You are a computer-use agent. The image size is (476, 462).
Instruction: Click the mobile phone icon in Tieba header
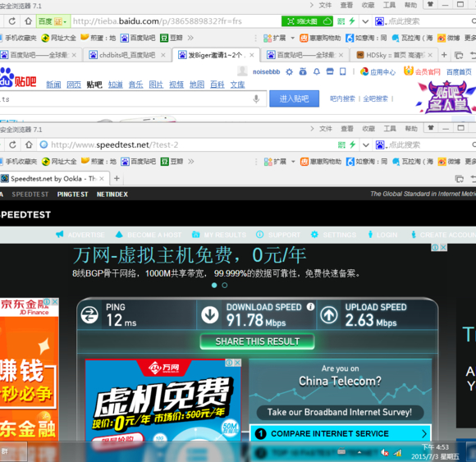pos(343,71)
